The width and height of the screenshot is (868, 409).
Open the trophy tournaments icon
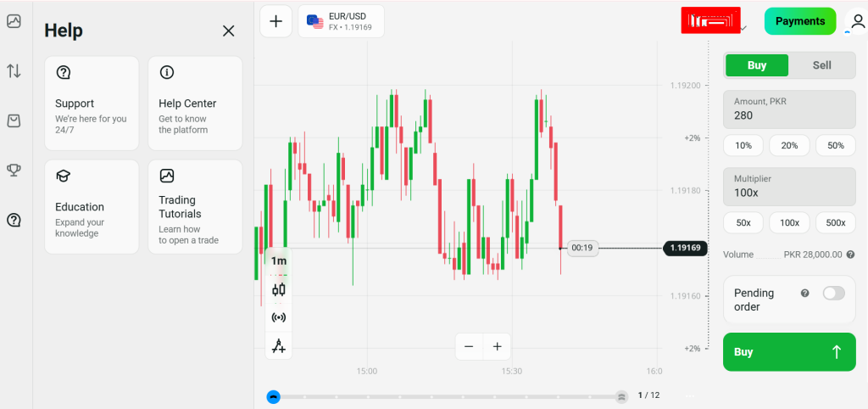[14, 171]
